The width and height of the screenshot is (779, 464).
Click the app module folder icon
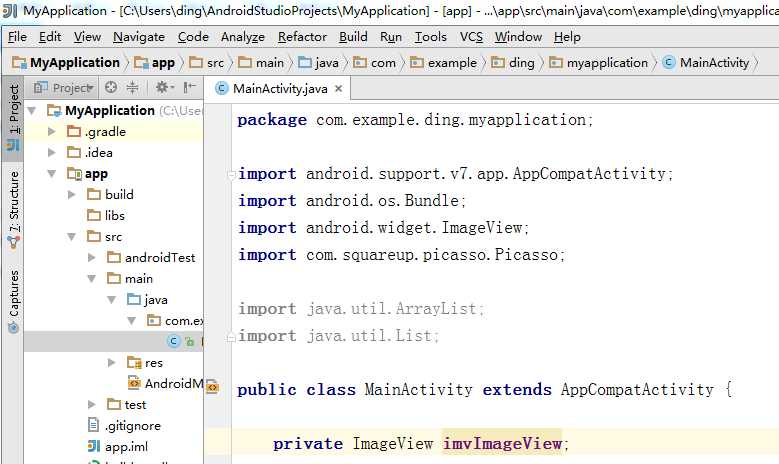click(74, 173)
